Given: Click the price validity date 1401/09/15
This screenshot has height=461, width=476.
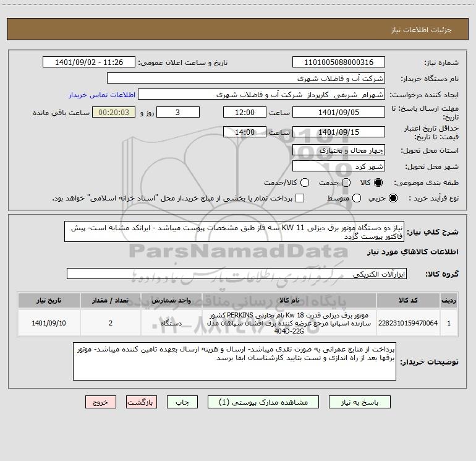Looking at the screenshot, I should (x=339, y=132).
